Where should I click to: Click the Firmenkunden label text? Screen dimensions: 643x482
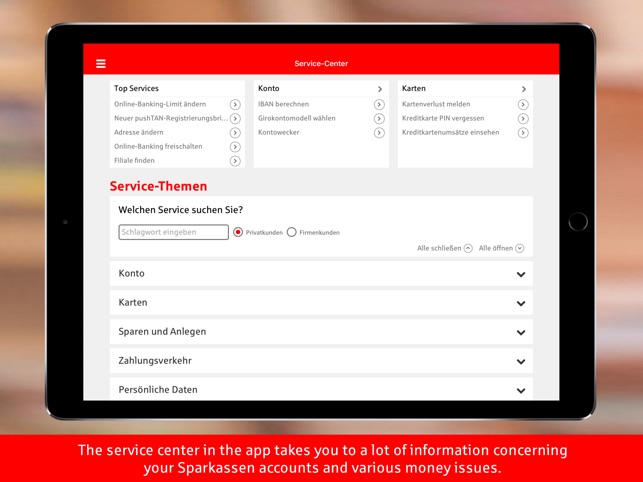point(319,233)
